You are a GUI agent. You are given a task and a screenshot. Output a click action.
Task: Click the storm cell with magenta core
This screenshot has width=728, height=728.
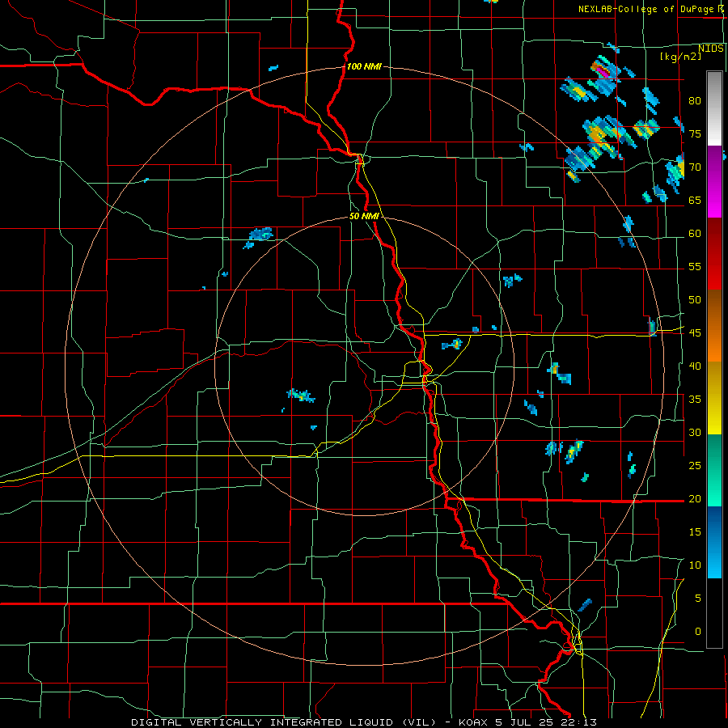(x=604, y=71)
